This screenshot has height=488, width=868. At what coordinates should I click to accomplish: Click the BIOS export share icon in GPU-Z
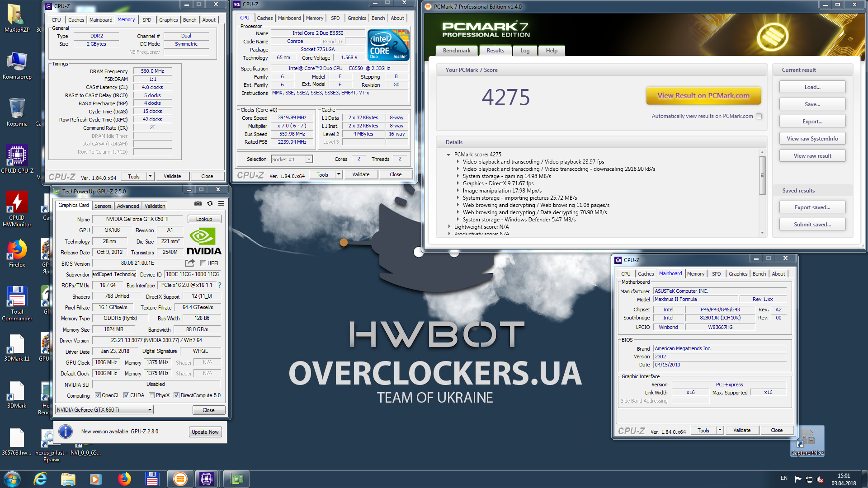pos(190,263)
